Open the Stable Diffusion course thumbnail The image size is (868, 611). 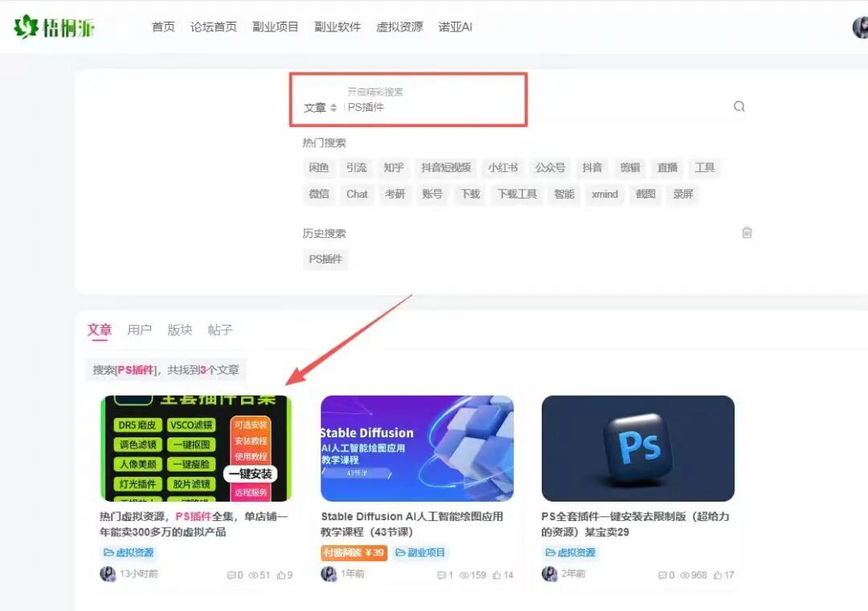tap(417, 448)
